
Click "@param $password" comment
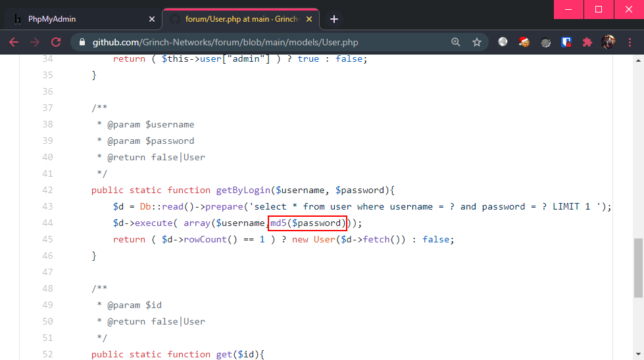(x=151, y=141)
